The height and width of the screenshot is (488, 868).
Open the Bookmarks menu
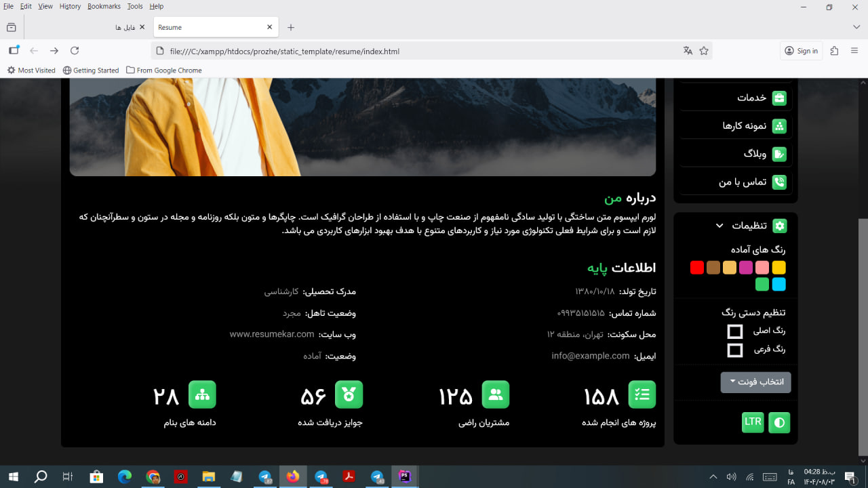104,6
